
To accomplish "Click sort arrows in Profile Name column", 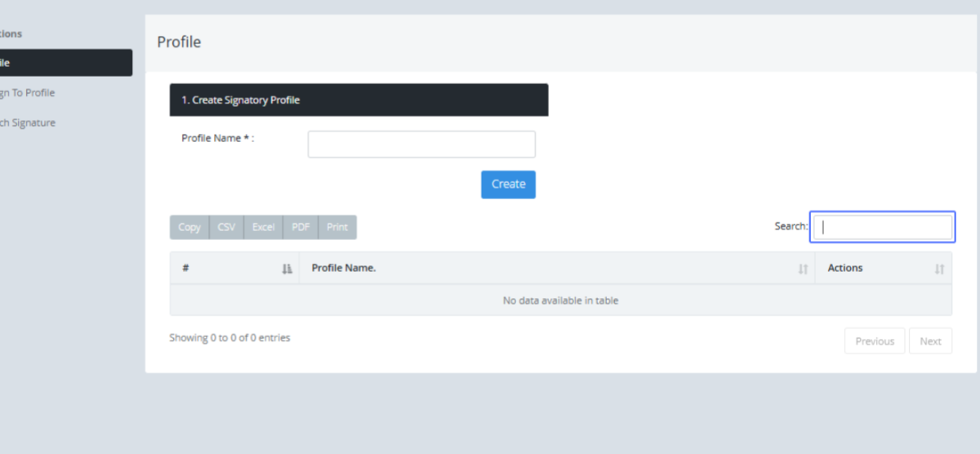I will pyautogui.click(x=803, y=269).
